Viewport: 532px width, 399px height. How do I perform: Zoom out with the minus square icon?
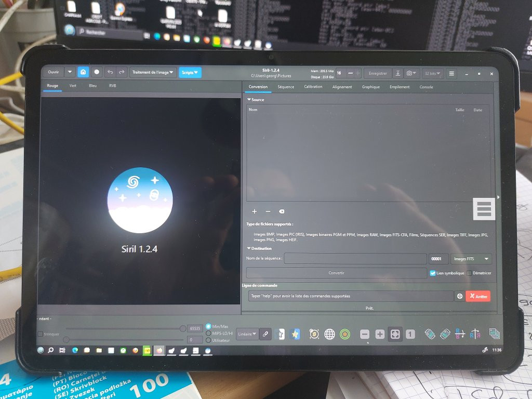pos(365,335)
